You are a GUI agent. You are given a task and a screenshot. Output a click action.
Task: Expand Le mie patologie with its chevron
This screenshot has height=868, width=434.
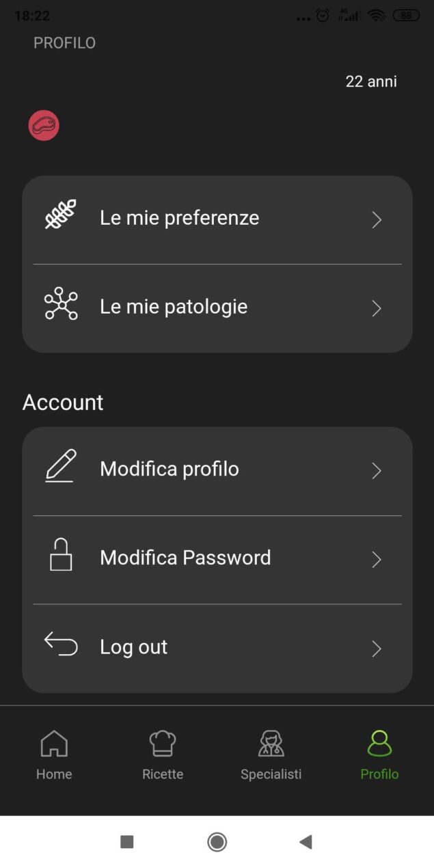[377, 308]
